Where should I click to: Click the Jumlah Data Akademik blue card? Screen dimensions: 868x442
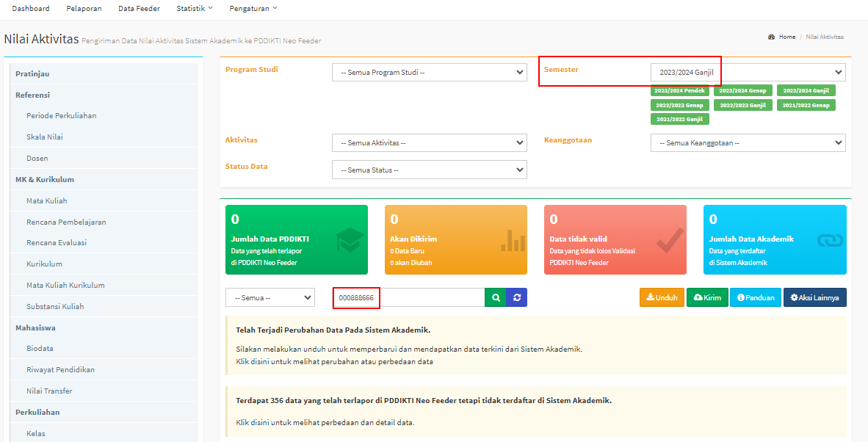[x=775, y=239]
